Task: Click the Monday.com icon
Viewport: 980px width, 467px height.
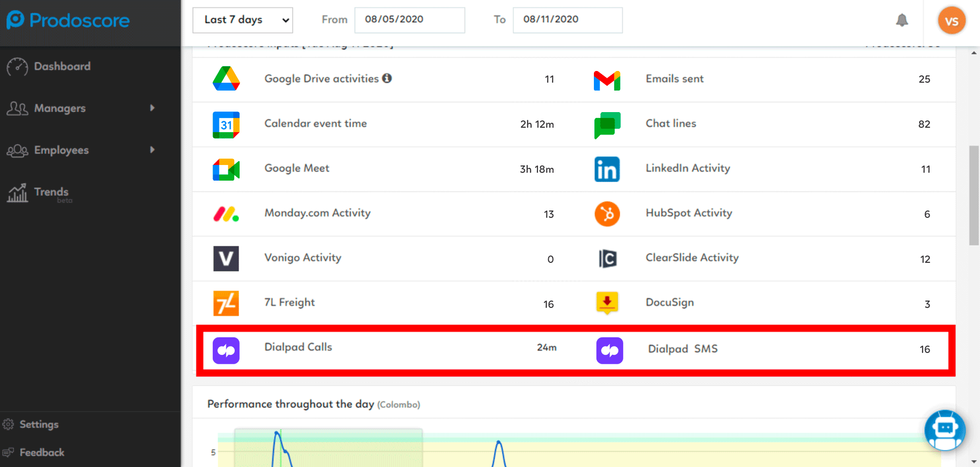Action: 226,214
